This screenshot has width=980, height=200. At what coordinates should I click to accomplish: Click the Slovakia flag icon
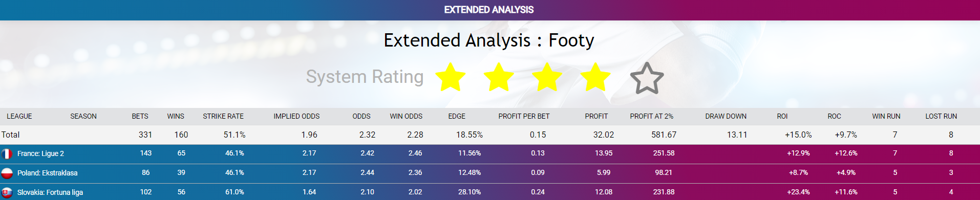point(7,193)
